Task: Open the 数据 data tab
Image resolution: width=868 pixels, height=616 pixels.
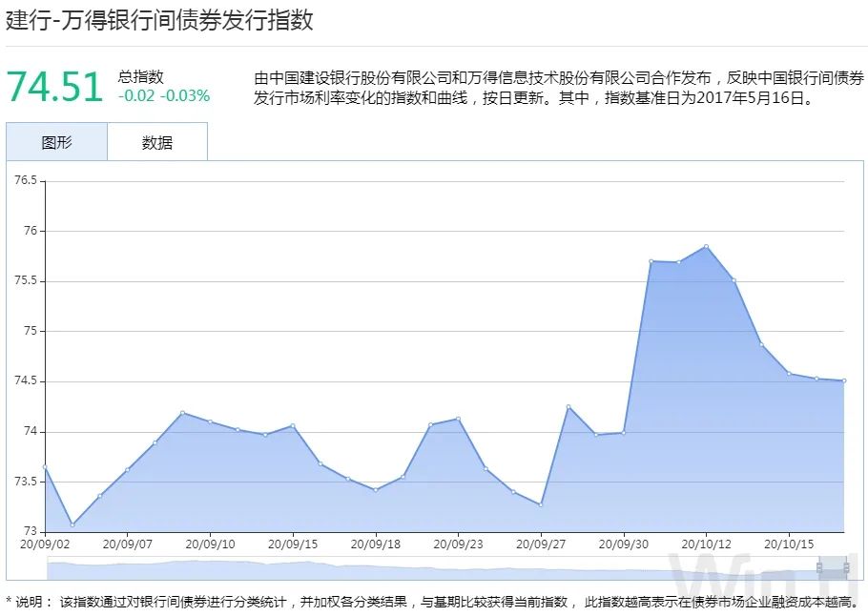Action: [x=157, y=142]
